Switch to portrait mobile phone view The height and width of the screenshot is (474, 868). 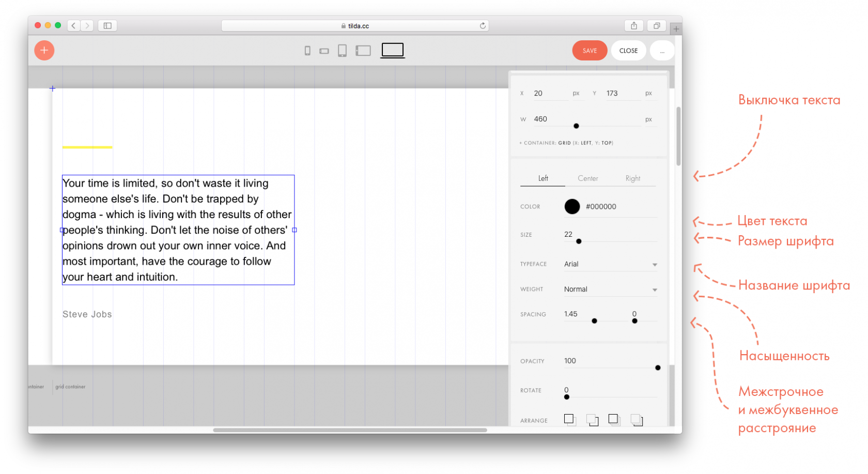(307, 51)
